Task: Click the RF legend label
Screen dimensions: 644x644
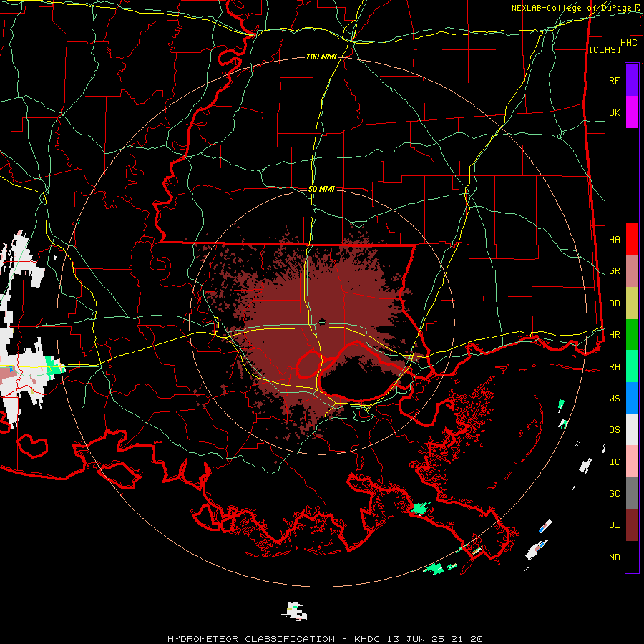Action: (x=614, y=80)
